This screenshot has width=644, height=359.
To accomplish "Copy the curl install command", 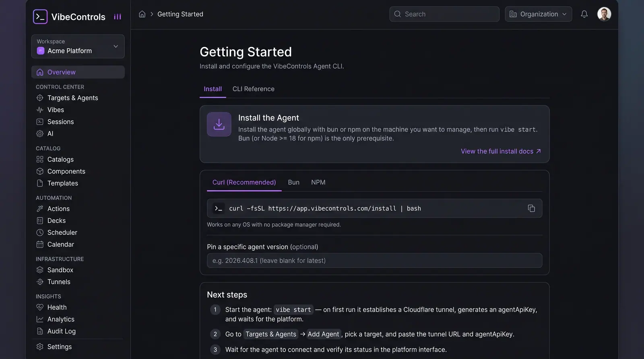I will pyautogui.click(x=531, y=208).
